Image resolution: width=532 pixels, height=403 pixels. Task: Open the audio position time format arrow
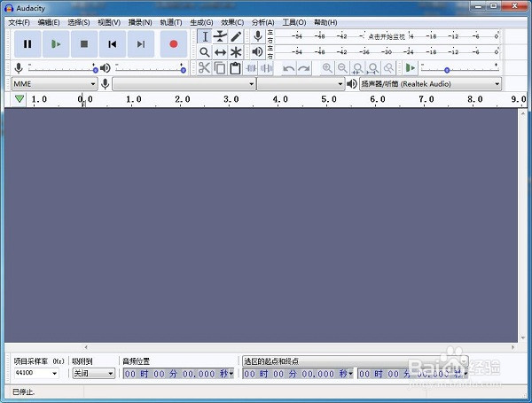coord(231,374)
